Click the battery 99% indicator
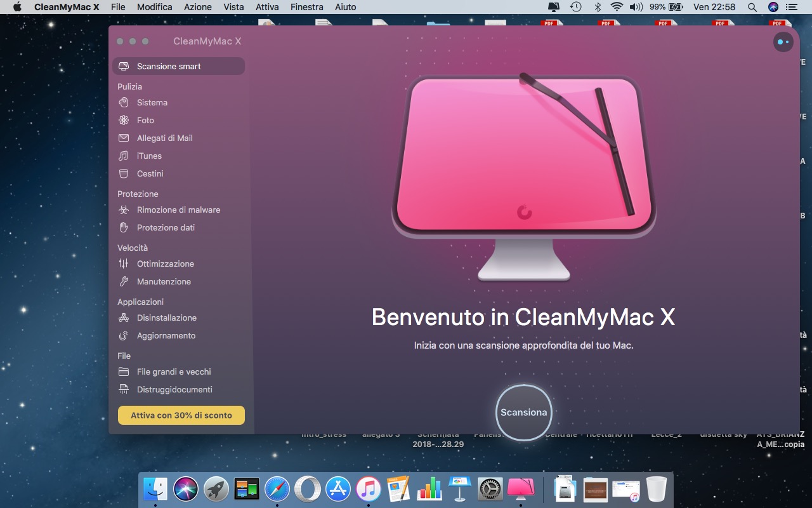This screenshot has height=508, width=812. coord(666,7)
